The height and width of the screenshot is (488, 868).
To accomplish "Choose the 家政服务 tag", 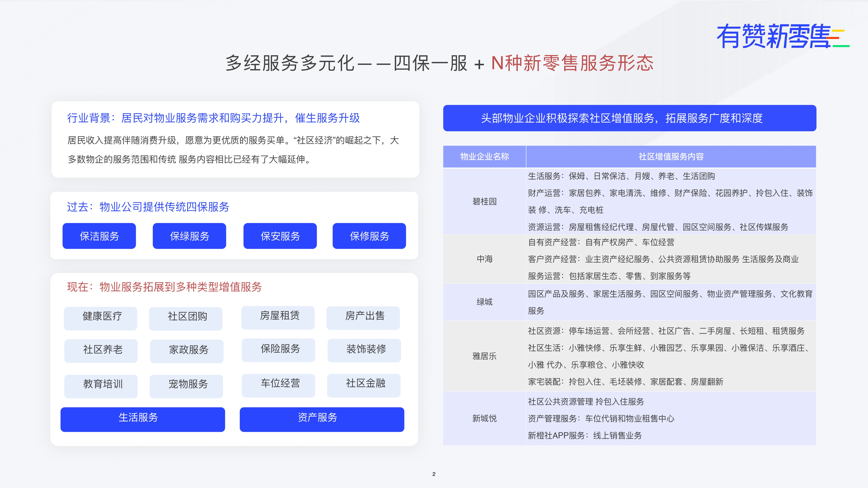I will point(187,351).
